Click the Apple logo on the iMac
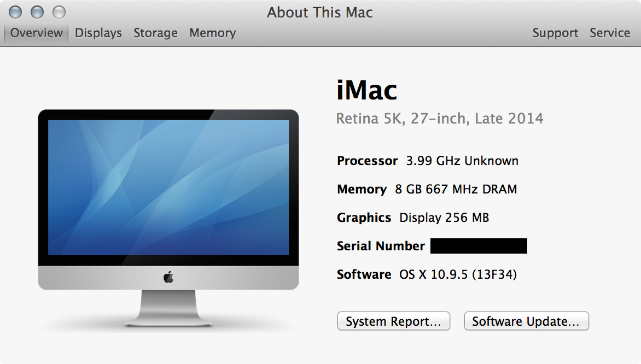641x364 pixels. click(168, 278)
